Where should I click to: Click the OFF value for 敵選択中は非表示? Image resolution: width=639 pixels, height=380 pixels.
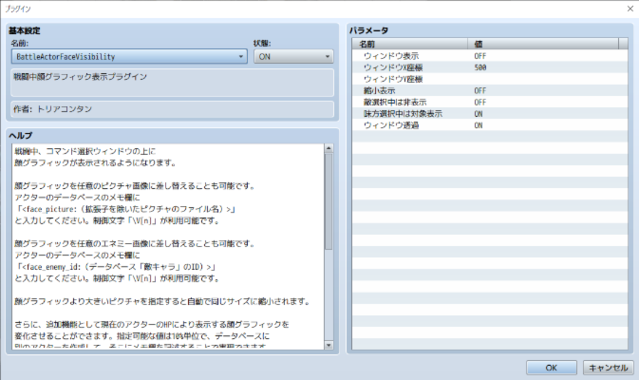[480, 102]
